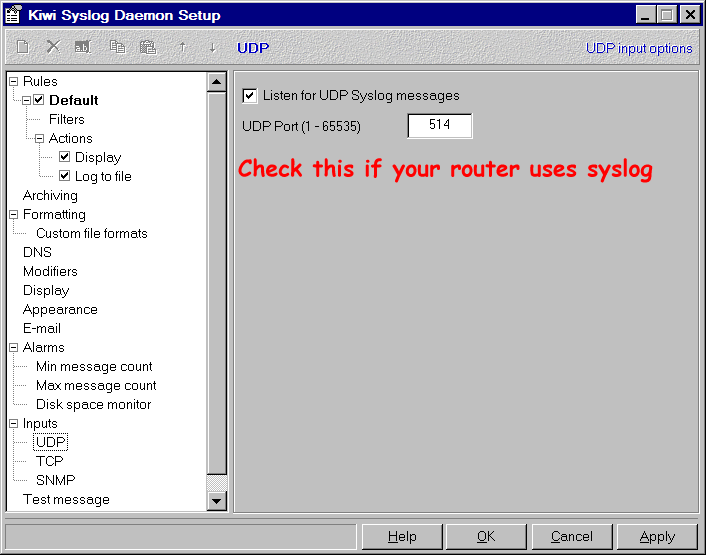Select Filters in the tree
706x555 pixels.
point(67,119)
